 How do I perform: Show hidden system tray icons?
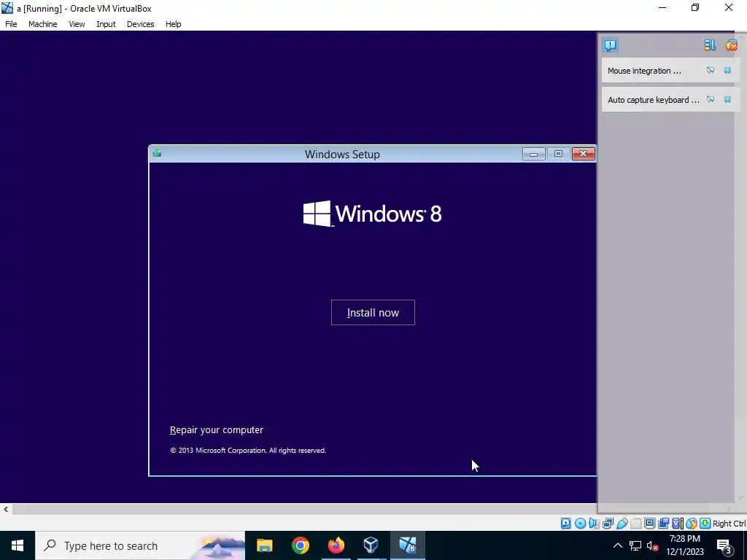[x=617, y=545]
